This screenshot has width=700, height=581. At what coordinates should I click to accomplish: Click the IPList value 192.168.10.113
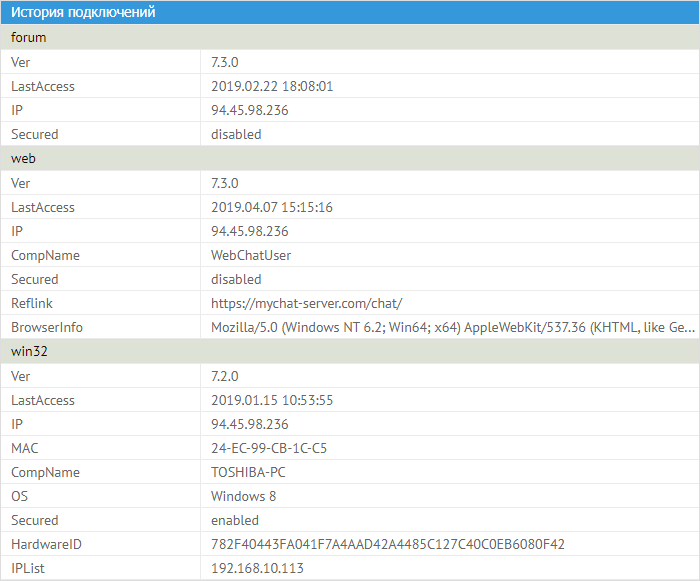tap(257, 568)
